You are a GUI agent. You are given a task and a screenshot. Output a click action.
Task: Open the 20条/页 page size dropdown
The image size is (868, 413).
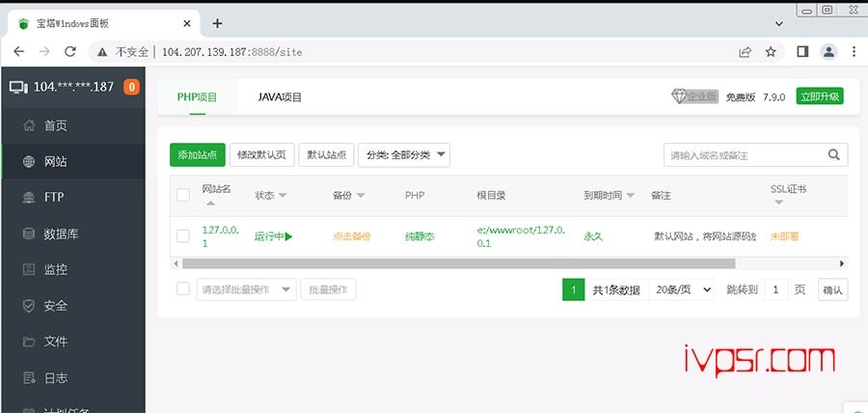click(682, 289)
